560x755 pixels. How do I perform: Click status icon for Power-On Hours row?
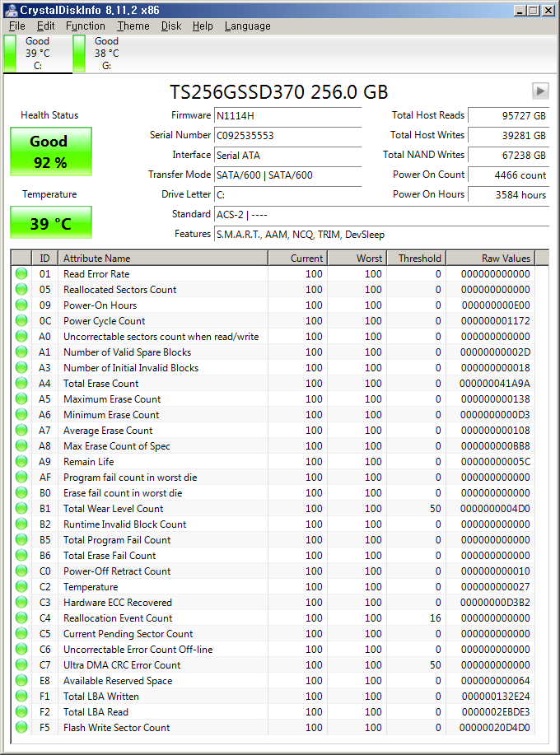pos(21,305)
